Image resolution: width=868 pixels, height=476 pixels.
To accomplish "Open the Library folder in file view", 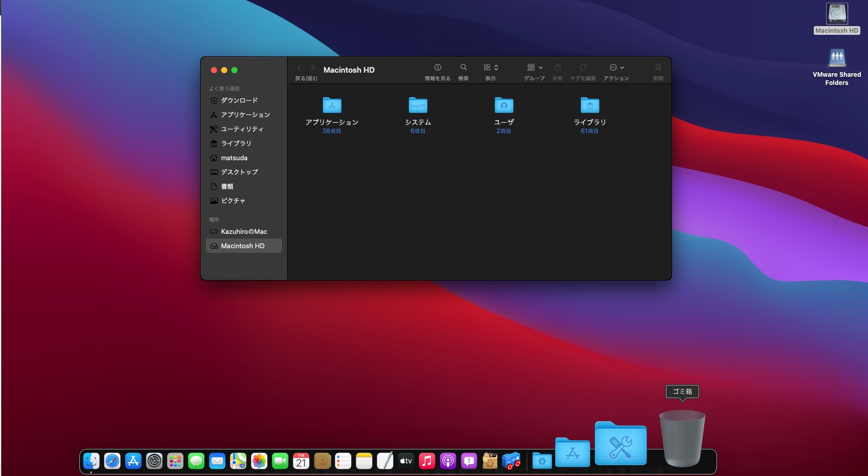I will coord(590,105).
